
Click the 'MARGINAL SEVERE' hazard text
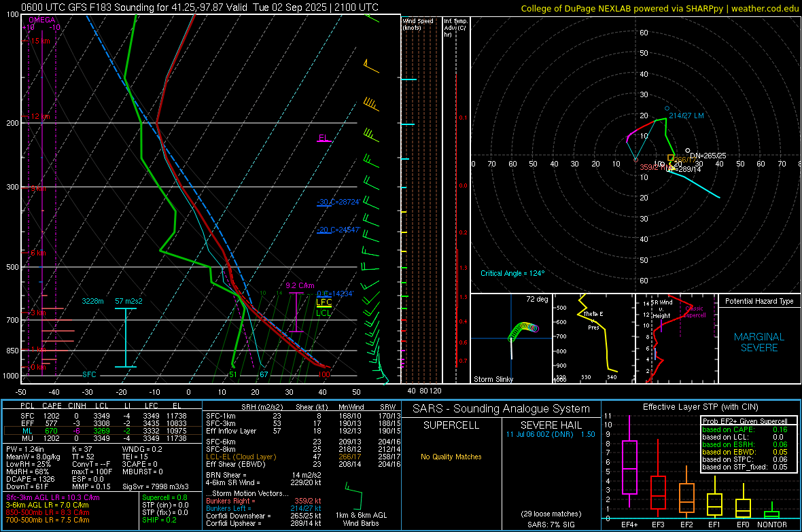click(759, 342)
